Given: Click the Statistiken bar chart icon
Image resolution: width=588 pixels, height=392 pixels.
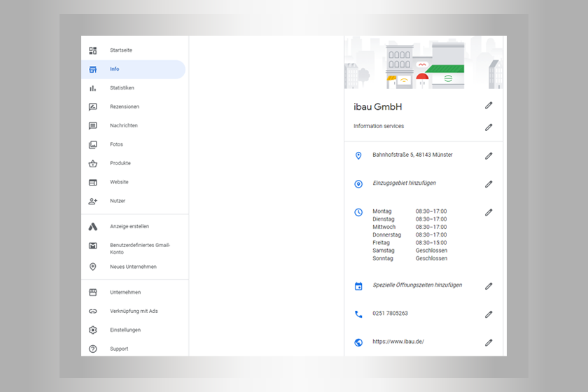Looking at the screenshot, I should tap(92, 88).
